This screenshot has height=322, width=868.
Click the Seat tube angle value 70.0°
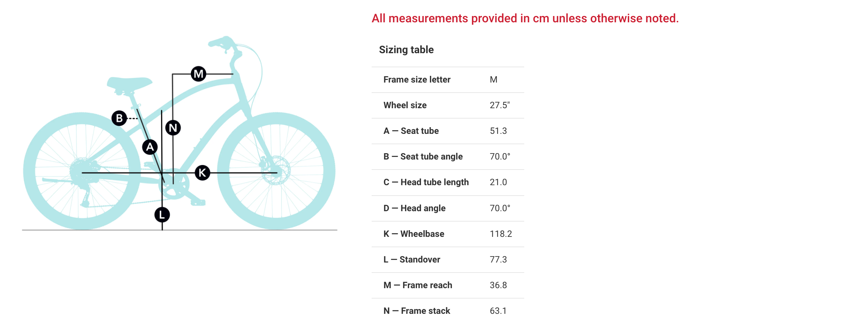click(x=500, y=157)
